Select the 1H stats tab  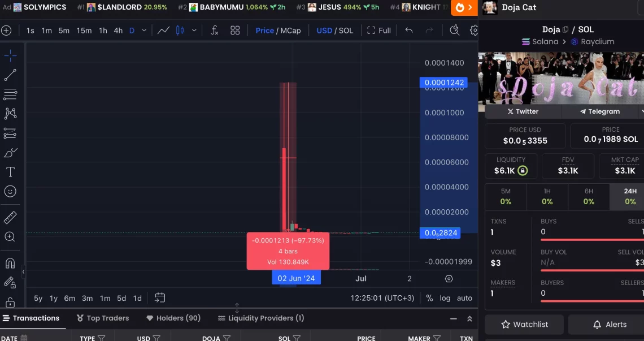tap(547, 196)
